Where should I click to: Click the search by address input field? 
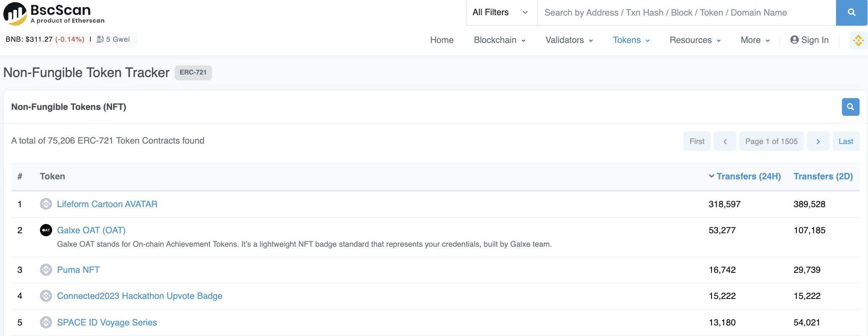(x=685, y=13)
